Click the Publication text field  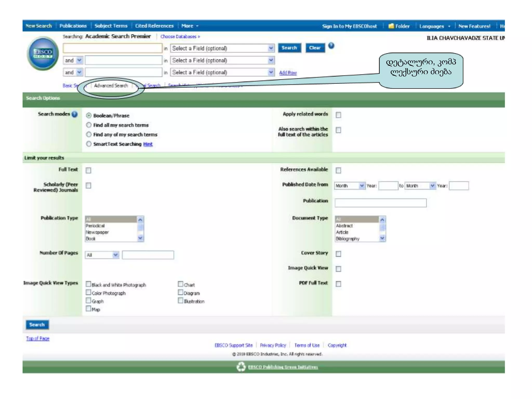[x=380, y=203]
